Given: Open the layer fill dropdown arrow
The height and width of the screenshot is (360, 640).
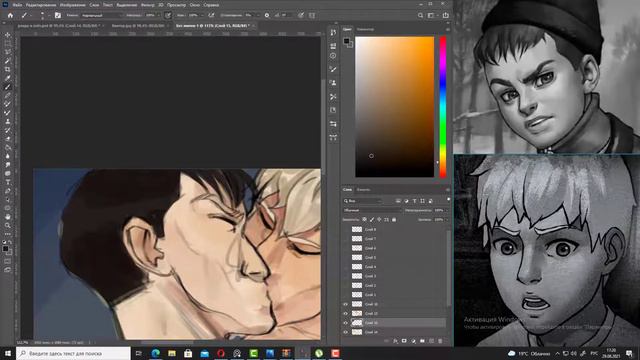Looking at the screenshot, I should click(447, 220).
